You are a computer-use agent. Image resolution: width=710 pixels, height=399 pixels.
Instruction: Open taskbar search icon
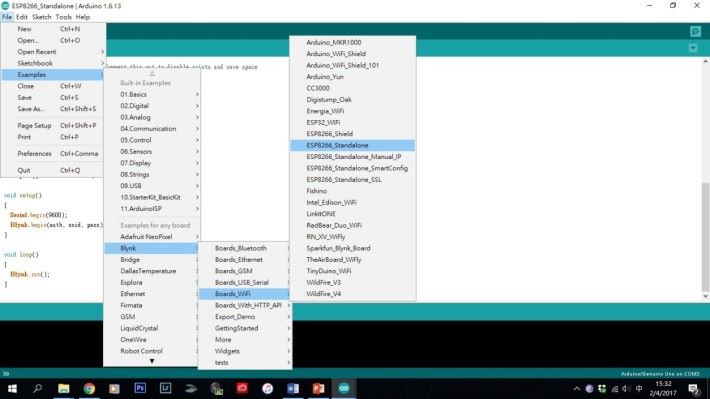coord(38,389)
